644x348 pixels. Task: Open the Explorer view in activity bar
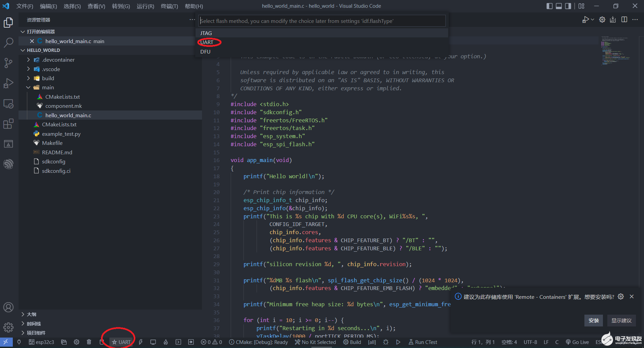pyautogui.click(x=8, y=23)
